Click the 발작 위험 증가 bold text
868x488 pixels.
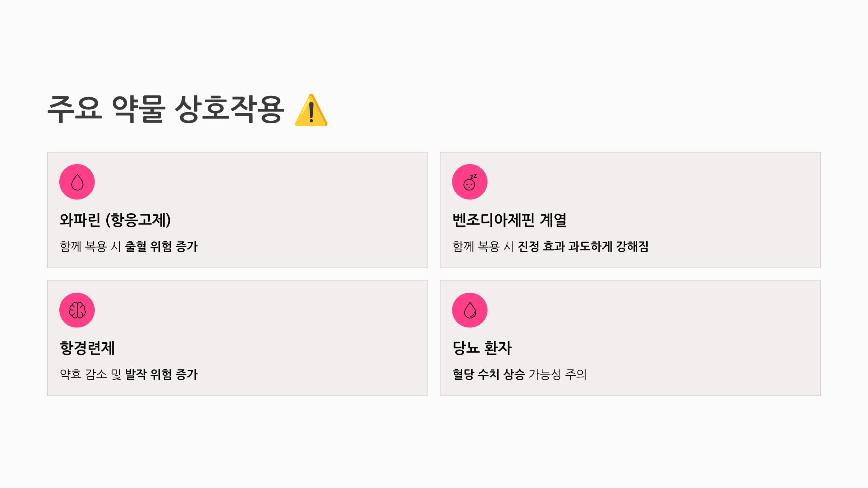[161, 374]
